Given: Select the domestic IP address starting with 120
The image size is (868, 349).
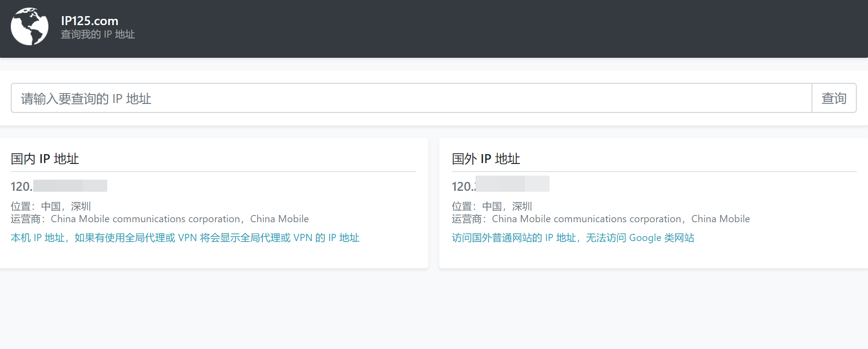Looking at the screenshot, I should tap(59, 186).
